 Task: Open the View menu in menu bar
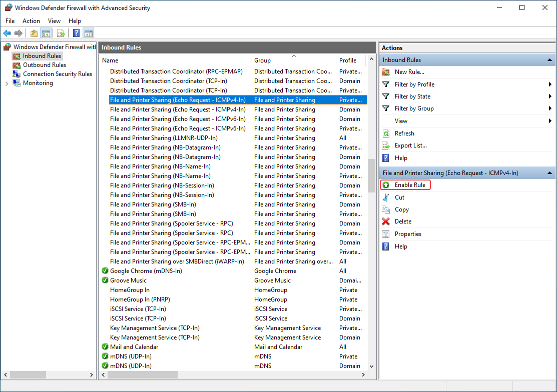coord(54,21)
